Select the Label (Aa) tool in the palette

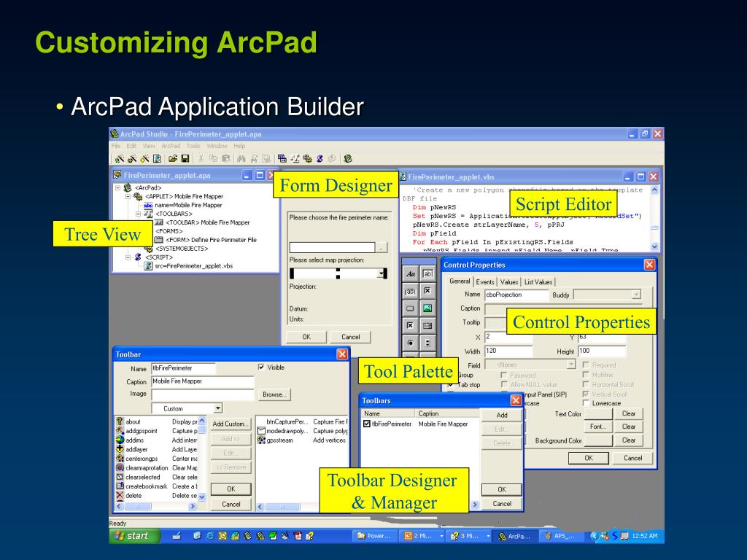pyautogui.click(x=410, y=274)
